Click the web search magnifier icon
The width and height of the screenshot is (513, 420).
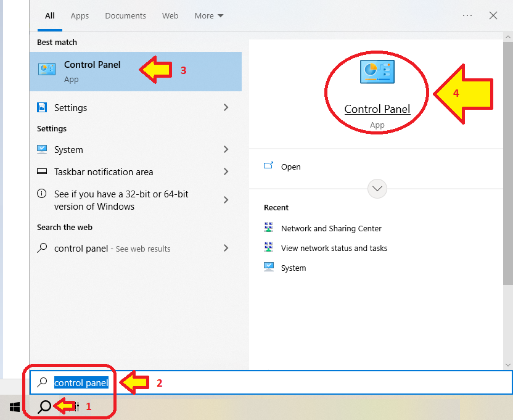[42, 248]
